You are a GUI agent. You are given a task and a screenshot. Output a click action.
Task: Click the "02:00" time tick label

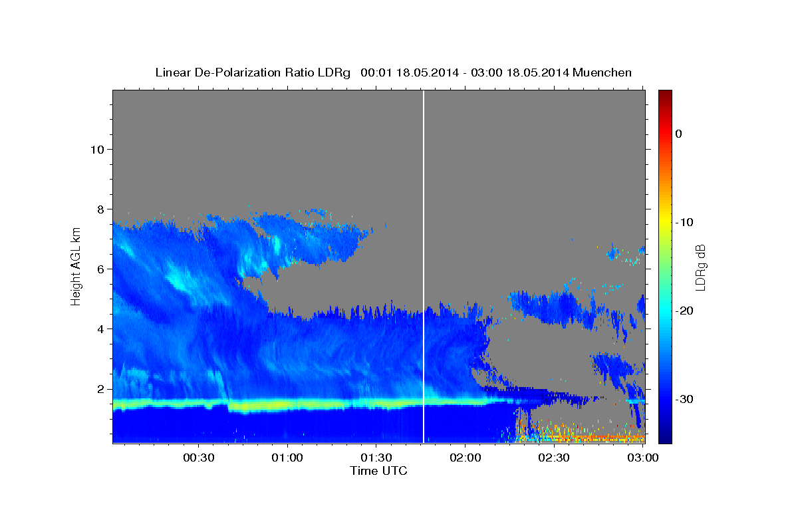pyautogui.click(x=464, y=458)
